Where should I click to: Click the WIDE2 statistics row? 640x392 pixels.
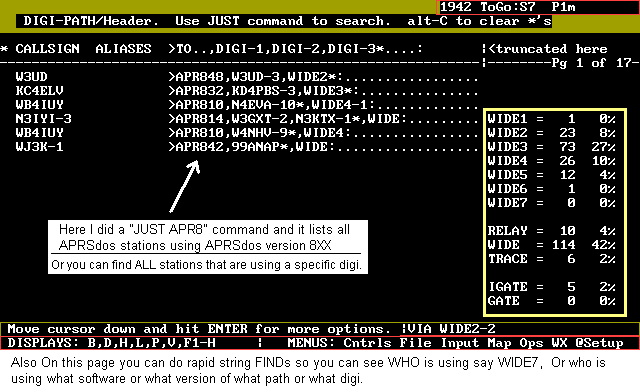tap(551, 133)
